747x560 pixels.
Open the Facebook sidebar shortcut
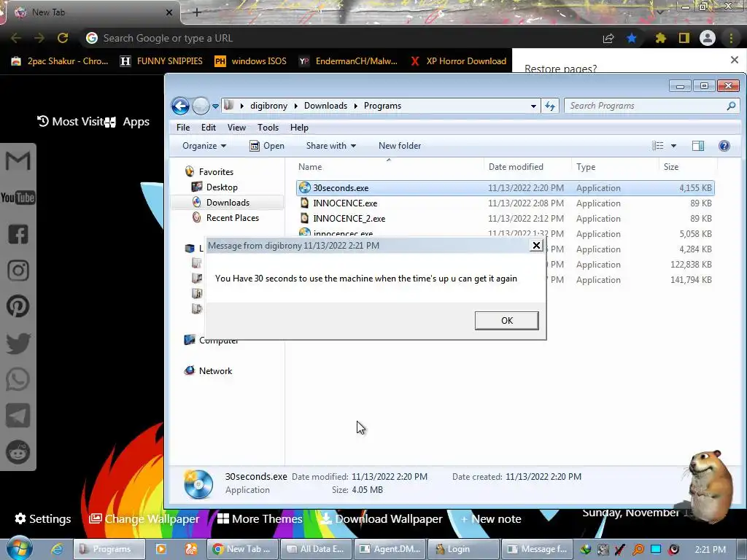18,234
